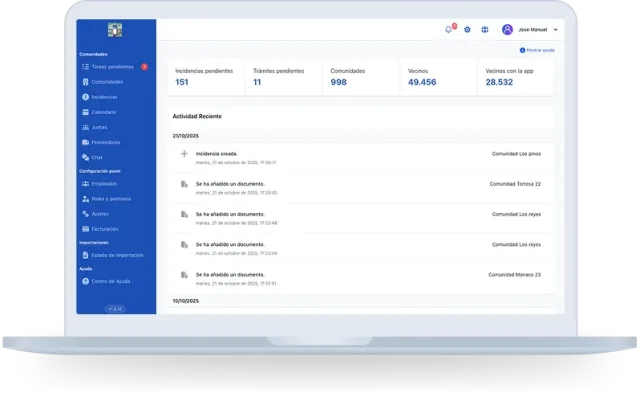Open the Proveedores truck icon
Screen dimensions: 640x397
[85, 142]
